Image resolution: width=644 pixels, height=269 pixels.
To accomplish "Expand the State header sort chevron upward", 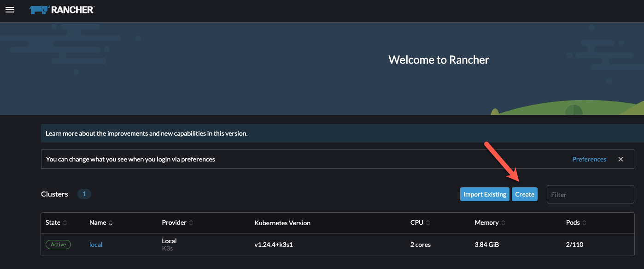I will (x=65, y=221).
